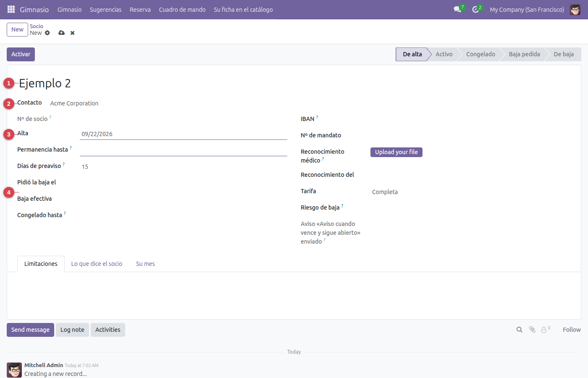588x378 pixels.
Task: Set status to Baja pedida
Action: click(524, 54)
